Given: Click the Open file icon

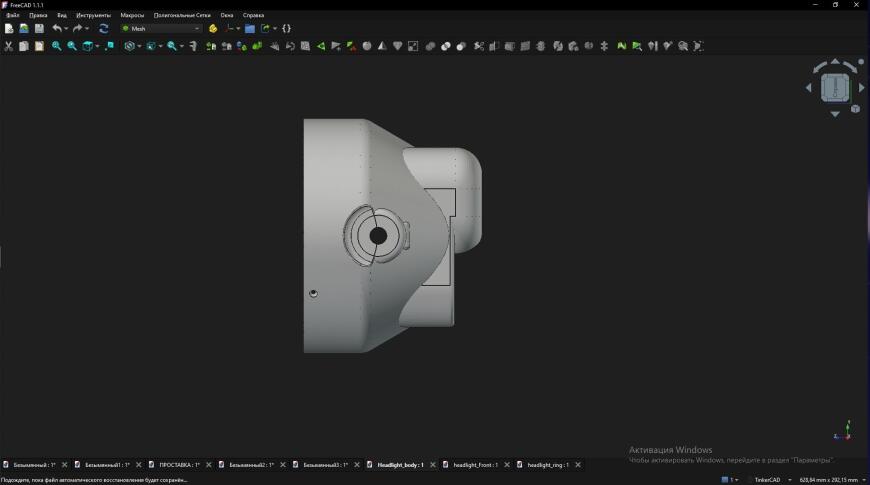Looking at the screenshot, I should click(24, 28).
